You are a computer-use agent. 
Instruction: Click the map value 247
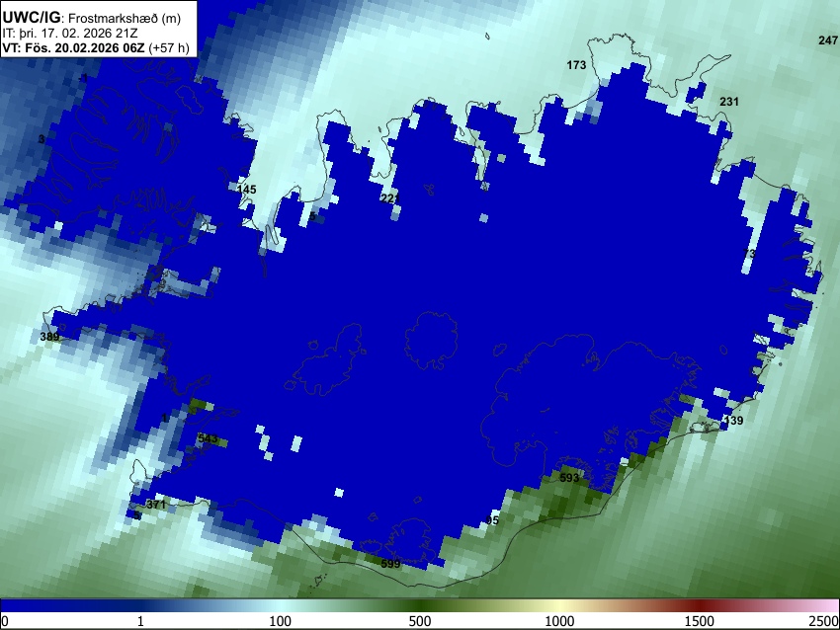(x=828, y=40)
